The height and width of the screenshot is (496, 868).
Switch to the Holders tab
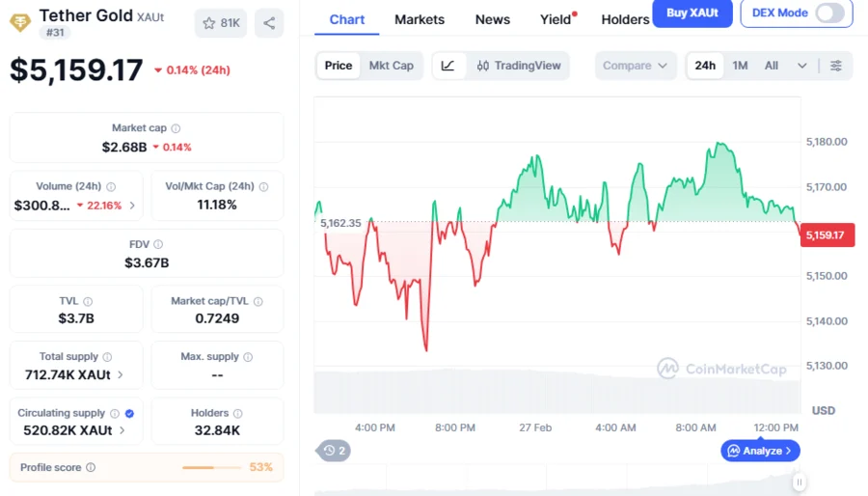tap(625, 19)
